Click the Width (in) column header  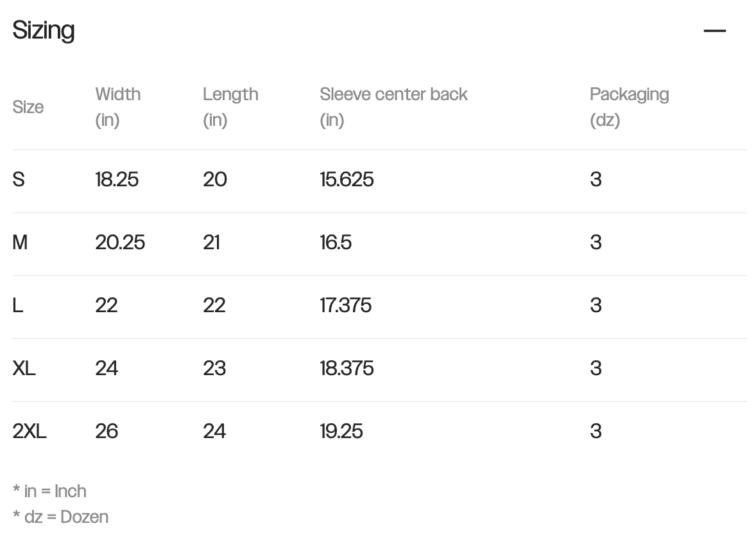tap(117, 107)
